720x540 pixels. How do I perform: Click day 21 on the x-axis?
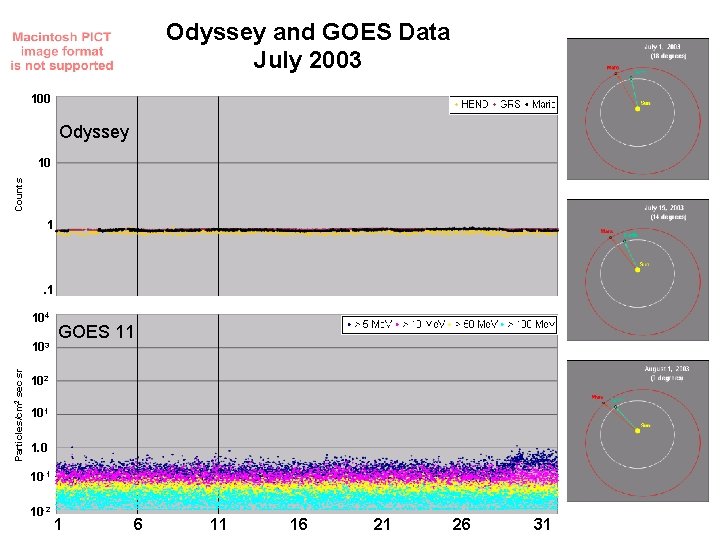point(381,524)
